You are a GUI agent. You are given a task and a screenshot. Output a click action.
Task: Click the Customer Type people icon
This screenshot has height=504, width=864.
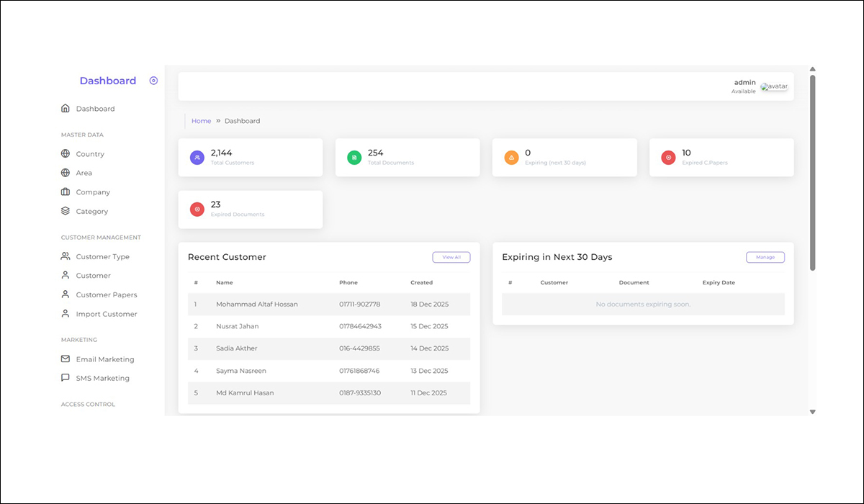[x=66, y=256]
